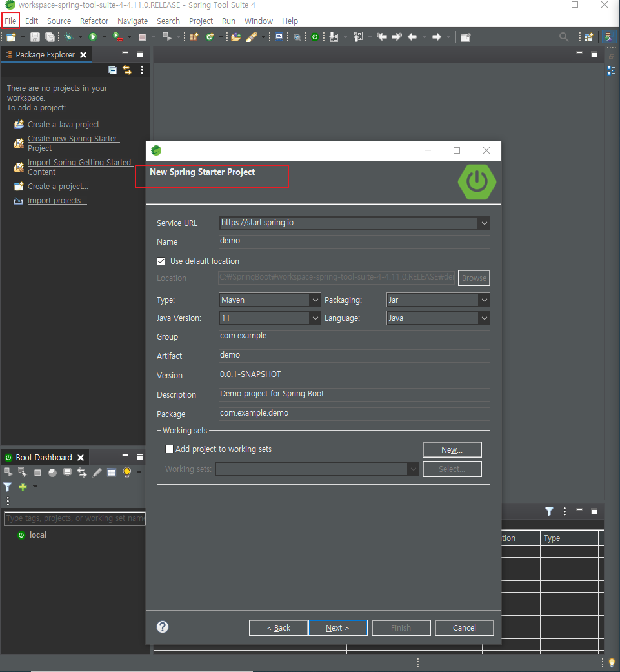Open the Window menu
The height and width of the screenshot is (672, 620).
259,21
